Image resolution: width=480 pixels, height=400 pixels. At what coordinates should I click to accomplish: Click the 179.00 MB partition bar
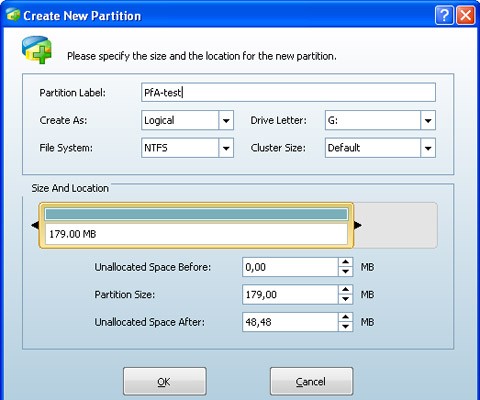[196, 225]
